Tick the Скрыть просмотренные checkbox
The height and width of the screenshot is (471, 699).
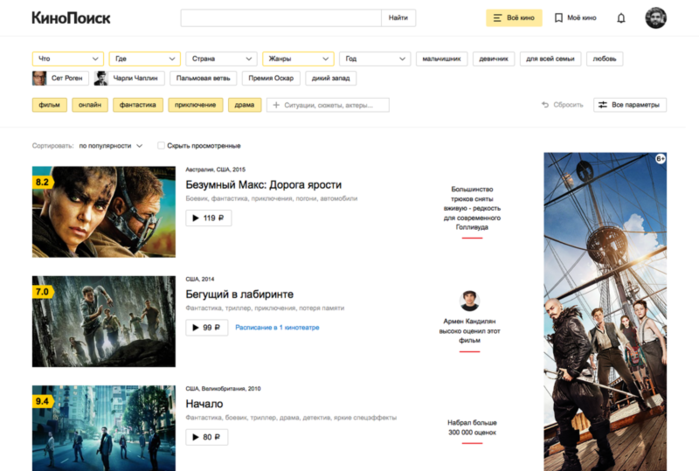click(x=161, y=145)
